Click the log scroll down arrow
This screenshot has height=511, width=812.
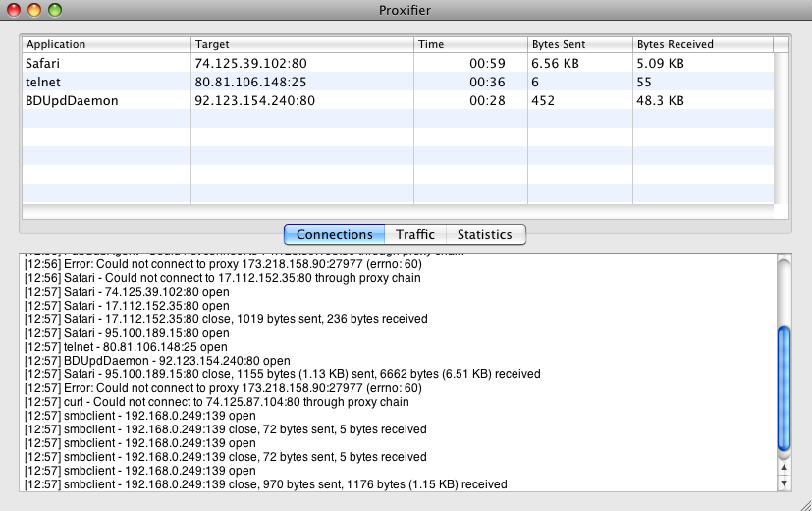(785, 483)
